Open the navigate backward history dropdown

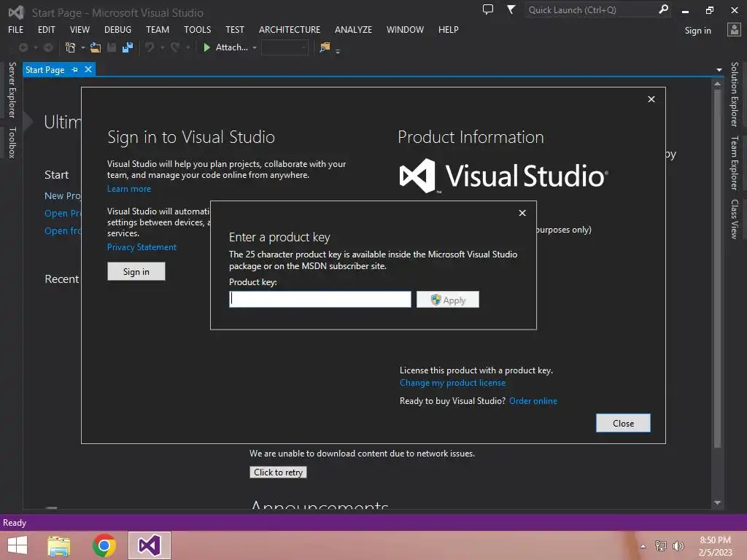35,47
